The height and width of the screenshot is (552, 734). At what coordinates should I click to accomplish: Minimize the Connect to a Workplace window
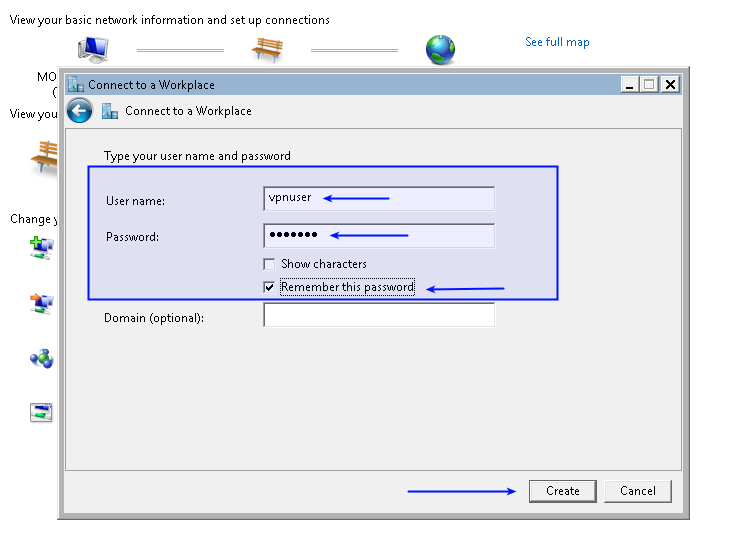(629, 85)
